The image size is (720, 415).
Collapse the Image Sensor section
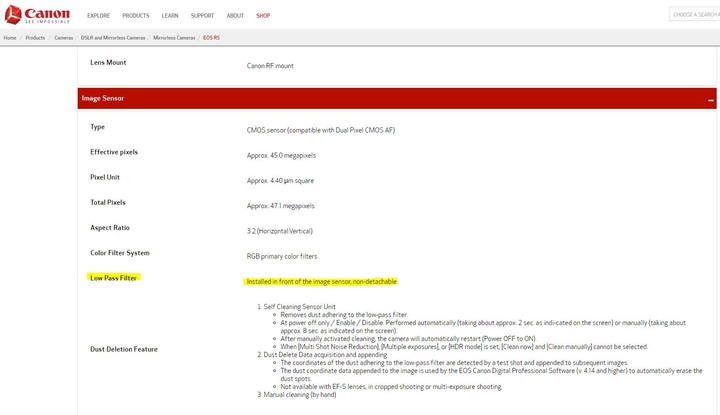click(x=710, y=100)
